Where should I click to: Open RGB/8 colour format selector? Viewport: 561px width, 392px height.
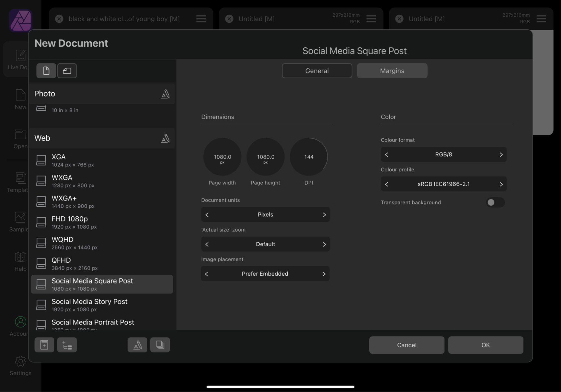(x=443, y=154)
